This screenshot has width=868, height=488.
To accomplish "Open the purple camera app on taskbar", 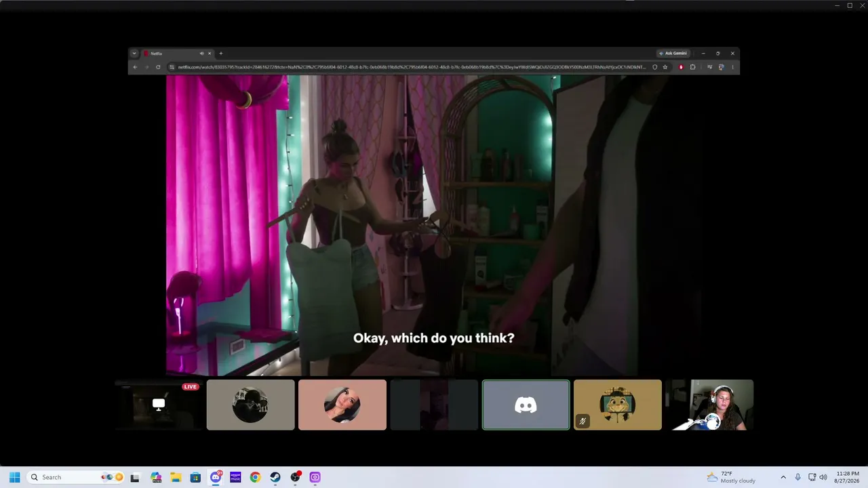I will (x=315, y=477).
